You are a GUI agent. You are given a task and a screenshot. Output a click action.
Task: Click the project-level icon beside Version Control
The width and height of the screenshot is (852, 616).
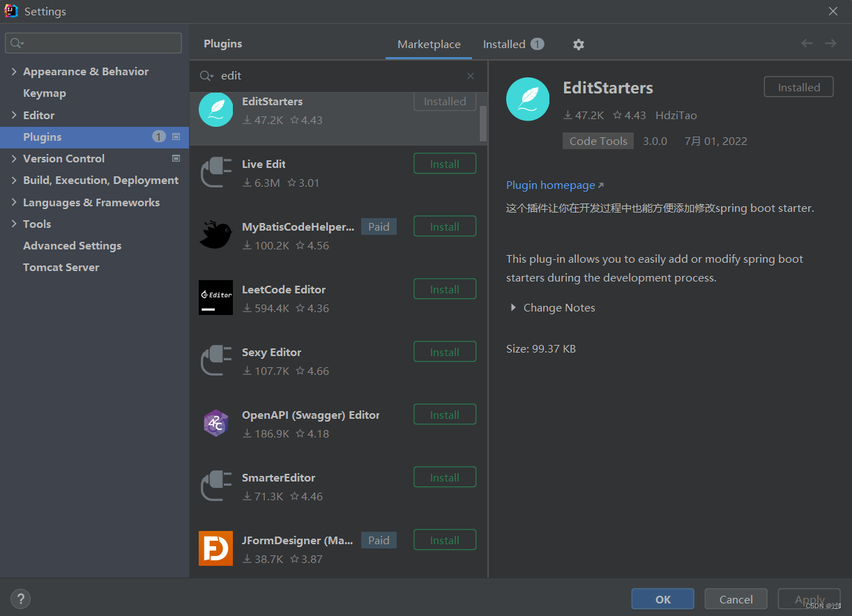pos(176,158)
